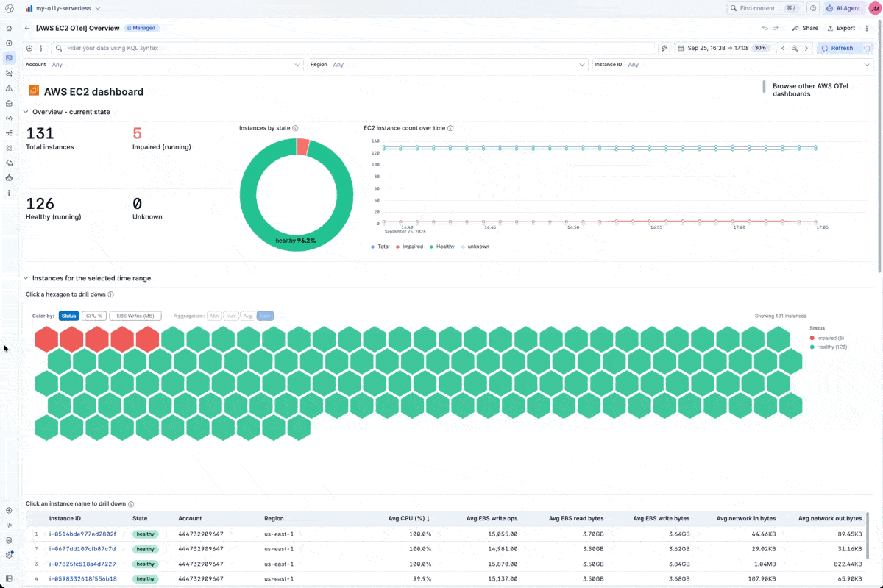Screen dimensions: 883x588
Task: Open Home from the side navigation
Action: (9, 28)
